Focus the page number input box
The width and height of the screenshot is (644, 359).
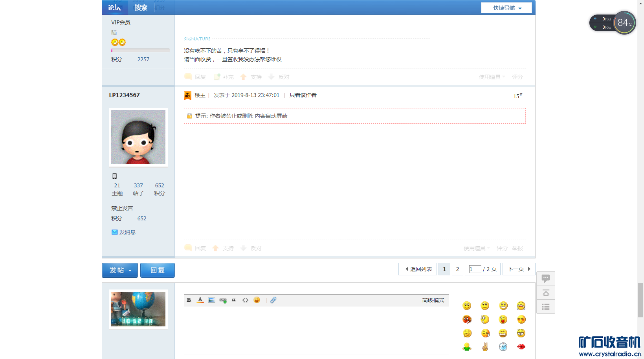(475, 269)
